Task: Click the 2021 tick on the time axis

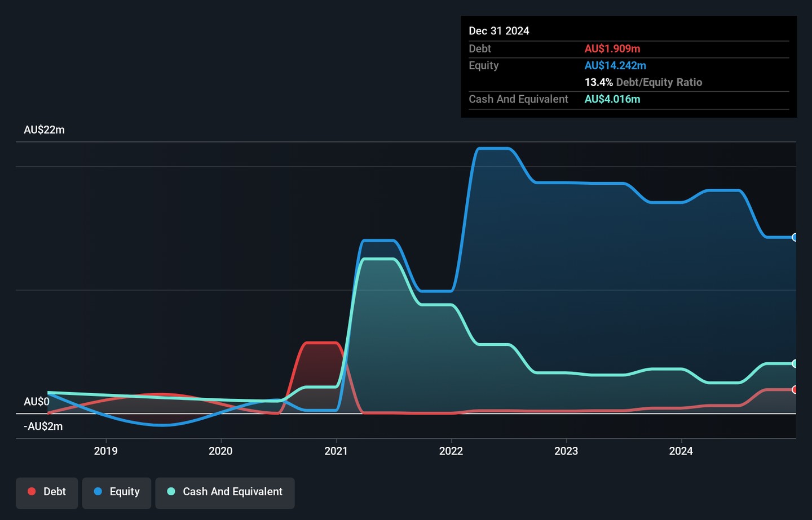Action: pyautogui.click(x=336, y=451)
